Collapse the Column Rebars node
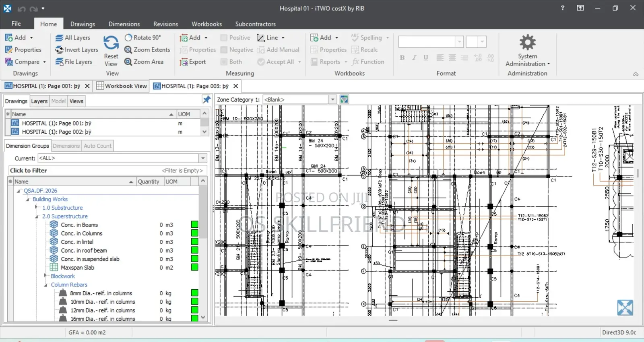This screenshot has height=342, width=644. click(45, 285)
